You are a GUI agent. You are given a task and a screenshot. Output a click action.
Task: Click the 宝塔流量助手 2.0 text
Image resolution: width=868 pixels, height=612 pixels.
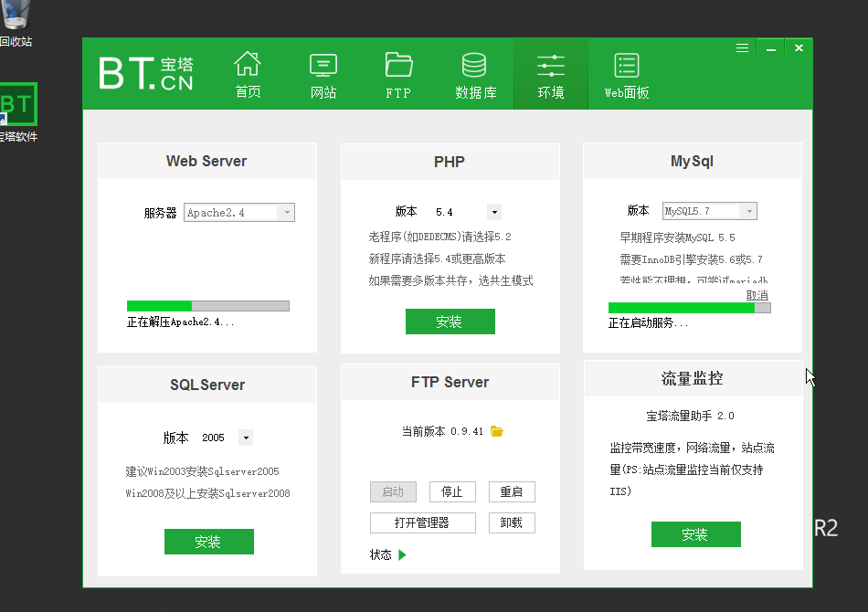pyautogui.click(x=691, y=416)
